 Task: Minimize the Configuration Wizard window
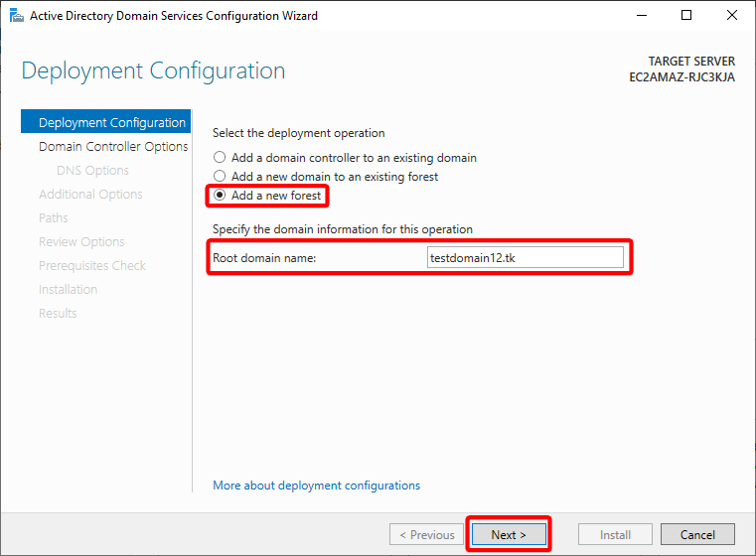pyautogui.click(x=642, y=16)
